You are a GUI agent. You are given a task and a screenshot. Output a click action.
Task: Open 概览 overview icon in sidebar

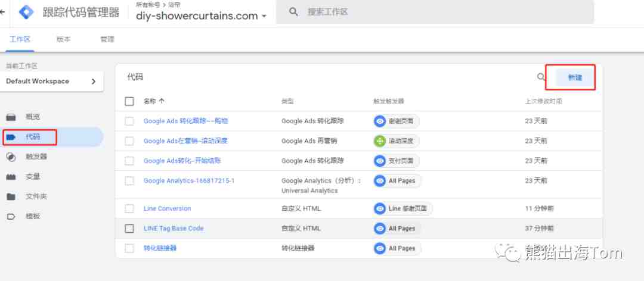pyautogui.click(x=11, y=117)
